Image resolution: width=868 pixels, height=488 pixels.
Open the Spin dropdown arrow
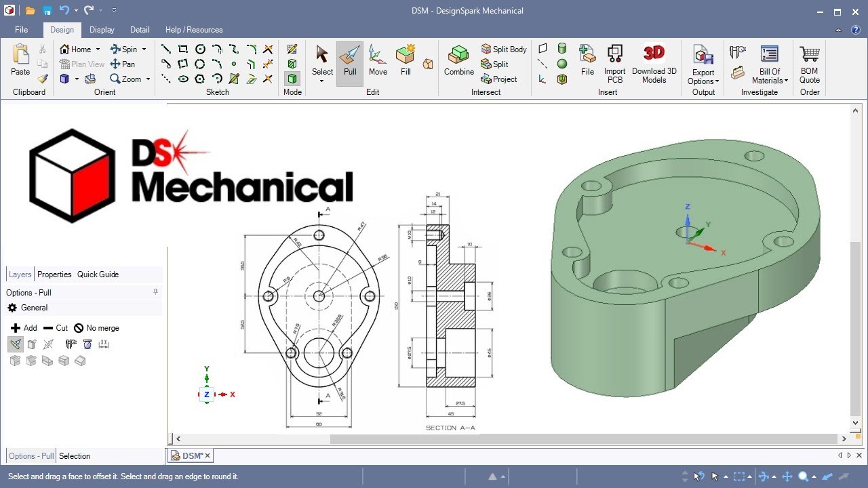(x=144, y=49)
